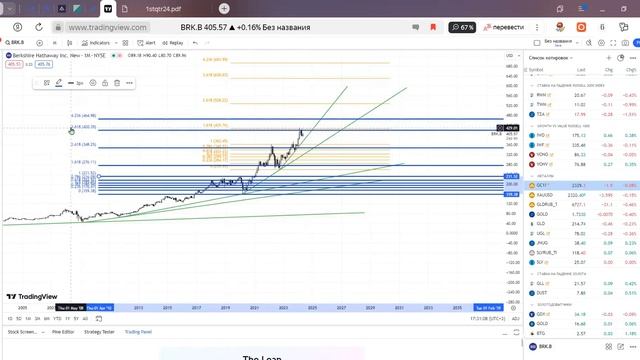Click the tradingview.com address bar

point(107,27)
